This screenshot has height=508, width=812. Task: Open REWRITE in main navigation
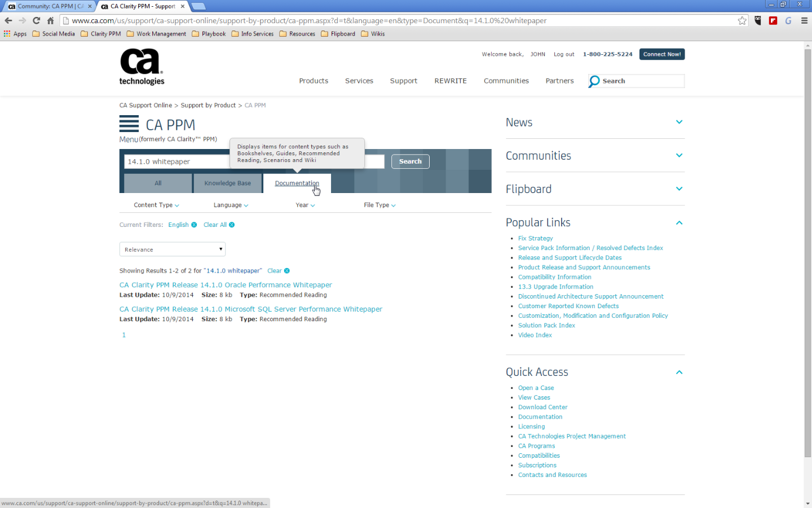point(451,81)
